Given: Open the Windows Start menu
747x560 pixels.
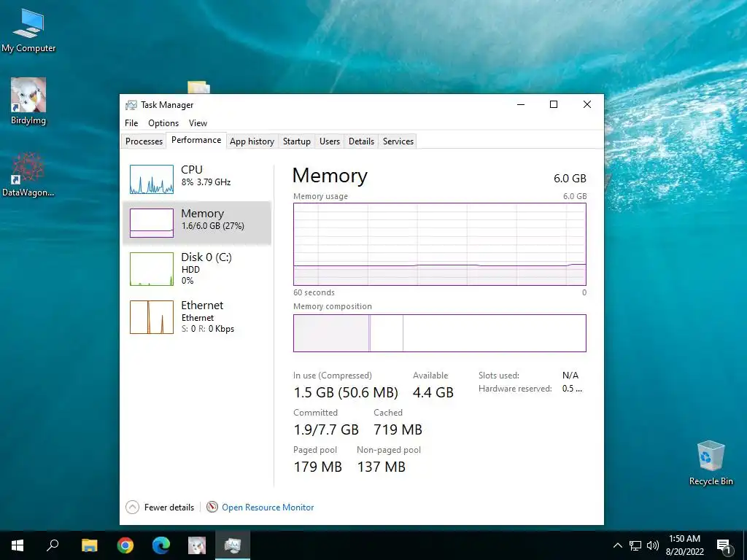Looking at the screenshot, I should [x=18, y=545].
